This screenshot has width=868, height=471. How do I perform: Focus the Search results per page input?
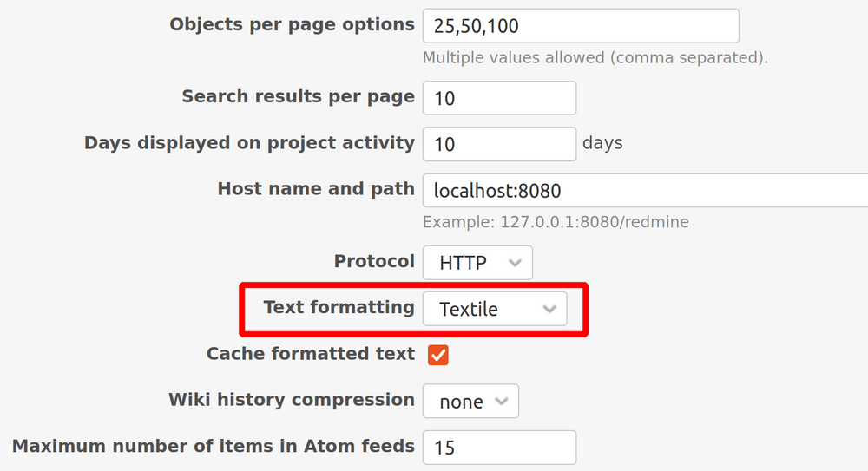click(499, 98)
